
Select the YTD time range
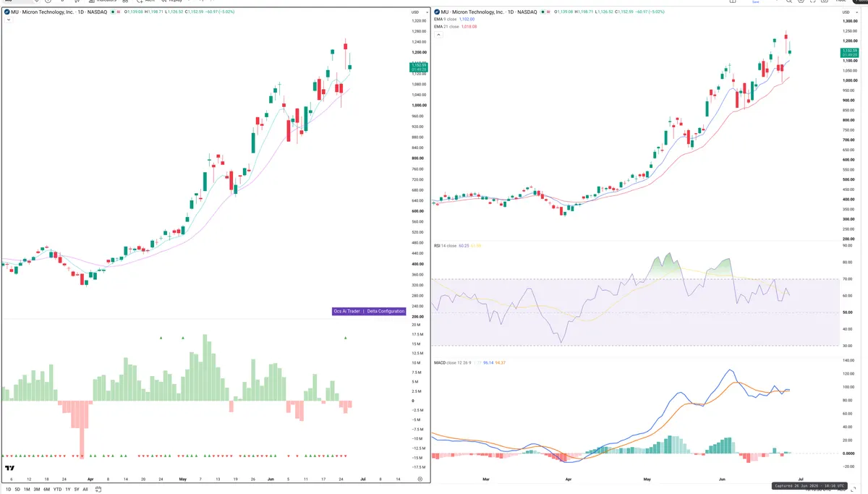click(57, 490)
